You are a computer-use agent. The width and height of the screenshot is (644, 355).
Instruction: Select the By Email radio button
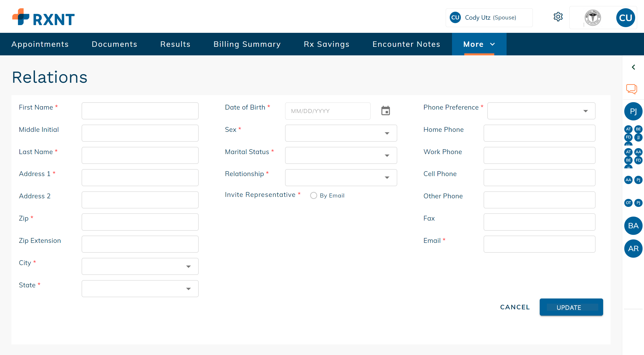[313, 195]
